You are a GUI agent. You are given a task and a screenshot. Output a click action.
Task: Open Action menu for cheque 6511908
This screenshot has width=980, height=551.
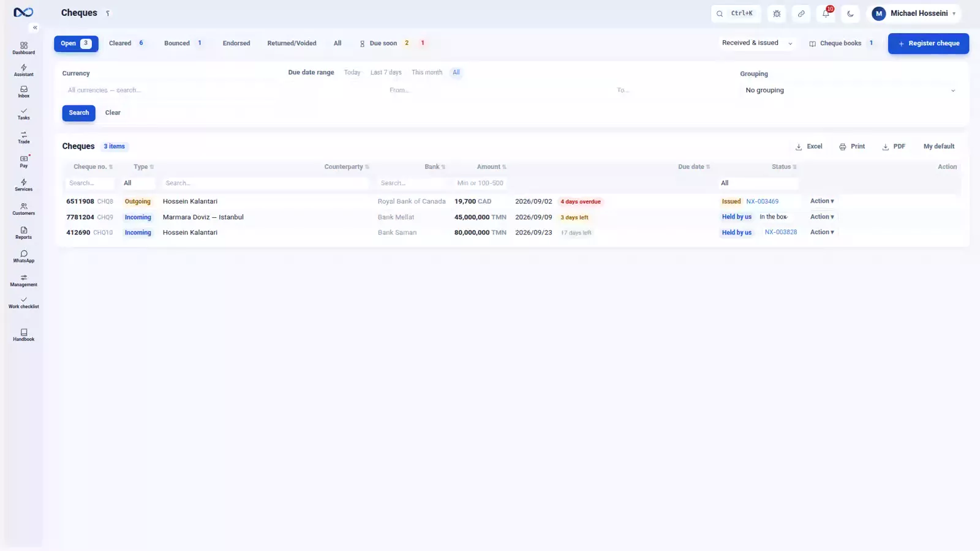(822, 201)
